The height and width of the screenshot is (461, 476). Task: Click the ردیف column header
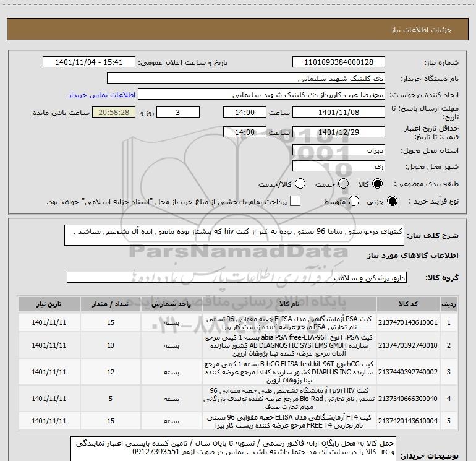(449, 304)
